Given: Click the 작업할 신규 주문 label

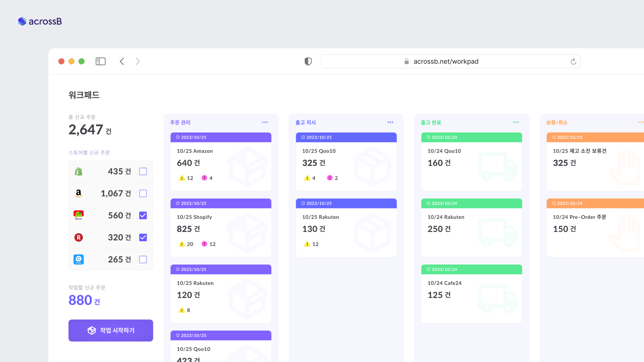Looking at the screenshot, I should coord(87,288).
